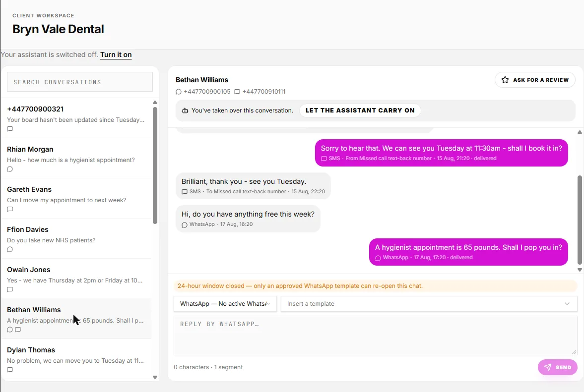Click the conversation list scroll down arrow
The image size is (584, 392).
click(x=155, y=377)
